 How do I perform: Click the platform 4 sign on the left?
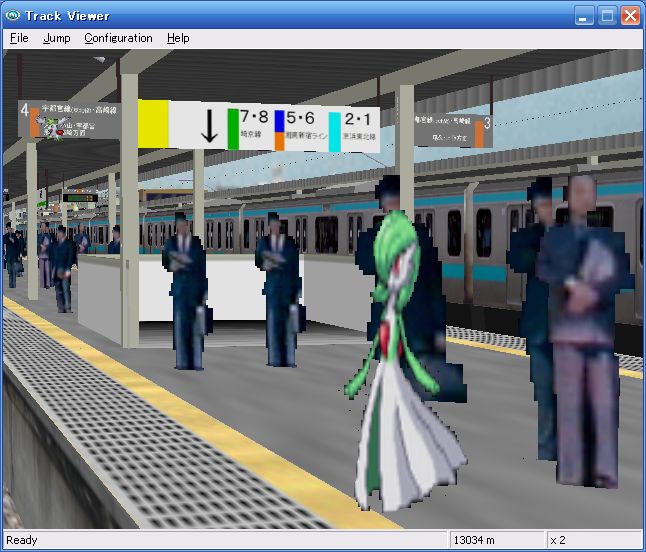pos(69,120)
